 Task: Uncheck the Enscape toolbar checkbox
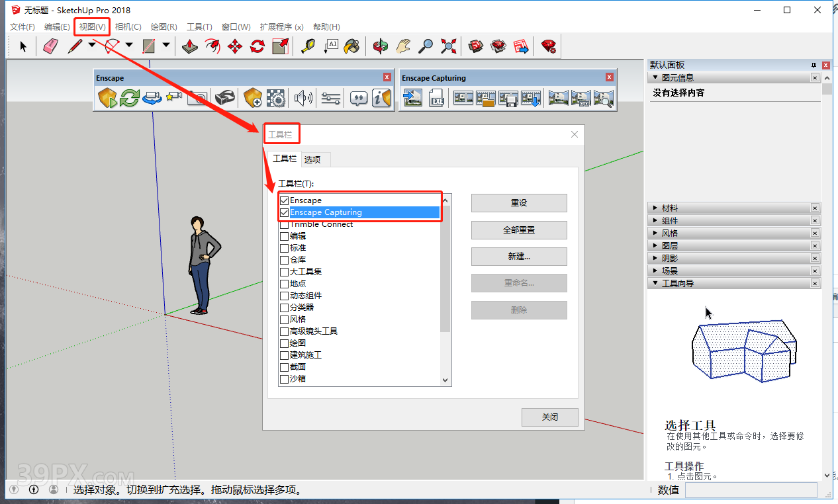coord(284,200)
